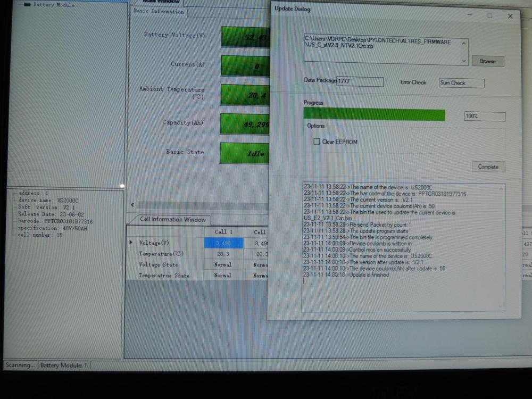Toggle the Clear EEPROM checkbox
The image size is (532, 399).
coord(317,142)
